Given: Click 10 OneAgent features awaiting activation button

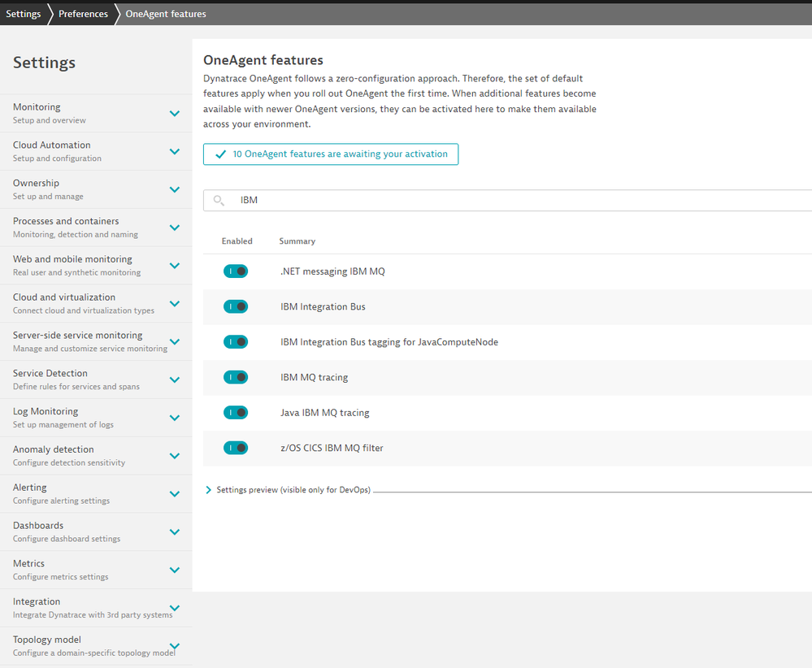Looking at the screenshot, I should pos(331,154).
